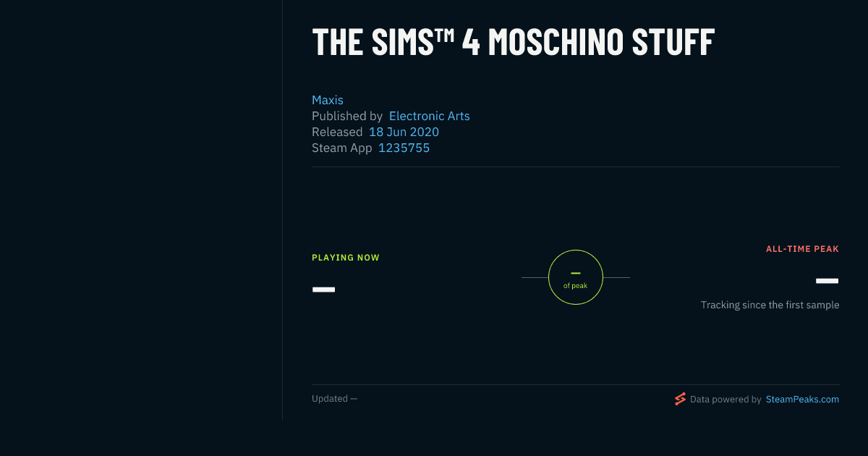This screenshot has width=868, height=456.
Task: Click 'Tracking since the first sample' text
Action: pos(770,305)
